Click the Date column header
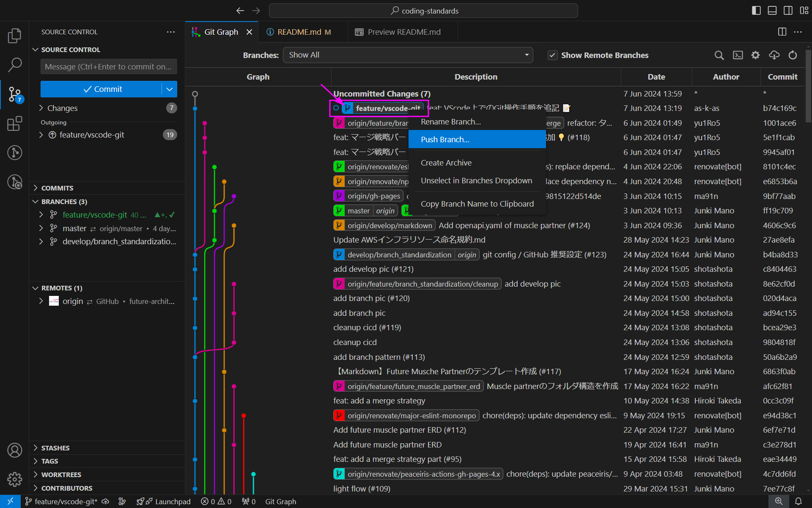This screenshot has width=812, height=508. (x=656, y=77)
